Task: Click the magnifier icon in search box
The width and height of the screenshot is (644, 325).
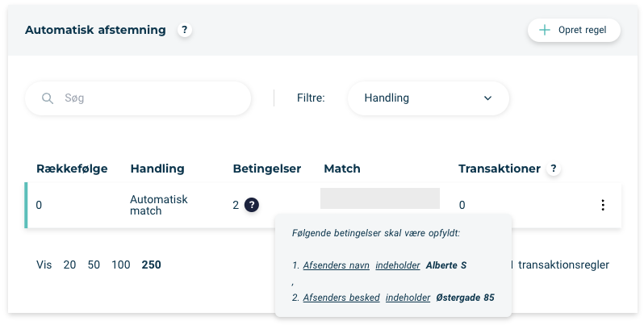Action: (x=48, y=98)
